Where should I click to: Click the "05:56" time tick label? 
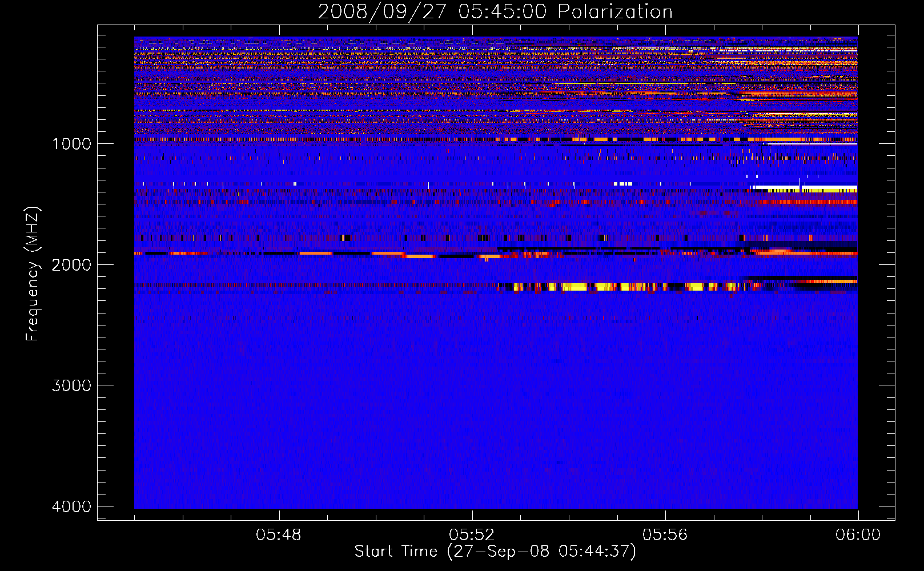665,535
